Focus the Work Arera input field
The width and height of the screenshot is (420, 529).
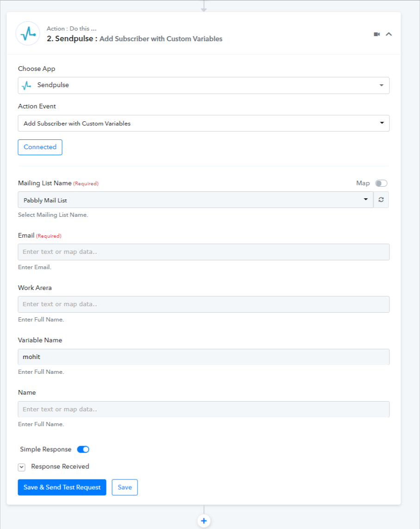[203, 304]
